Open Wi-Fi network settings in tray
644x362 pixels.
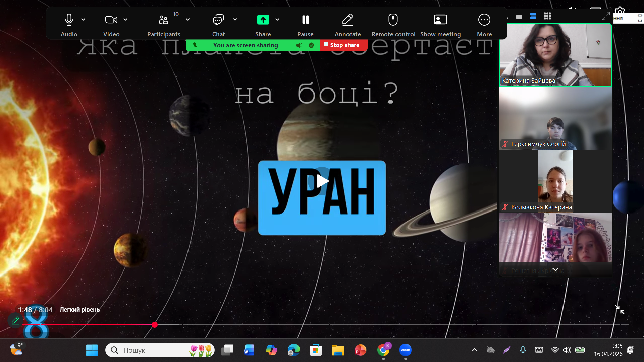pyautogui.click(x=555, y=350)
